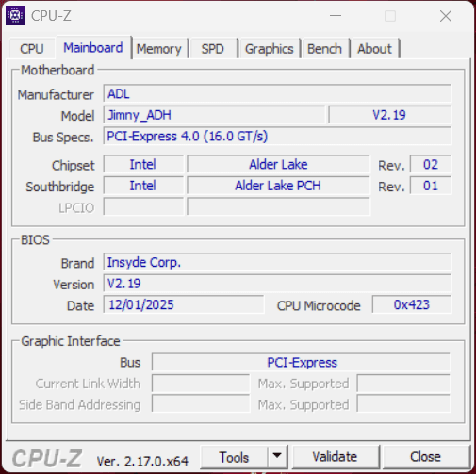This screenshot has width=476, height=474.
Task: Click the Validate button
Action: (335, 457)
